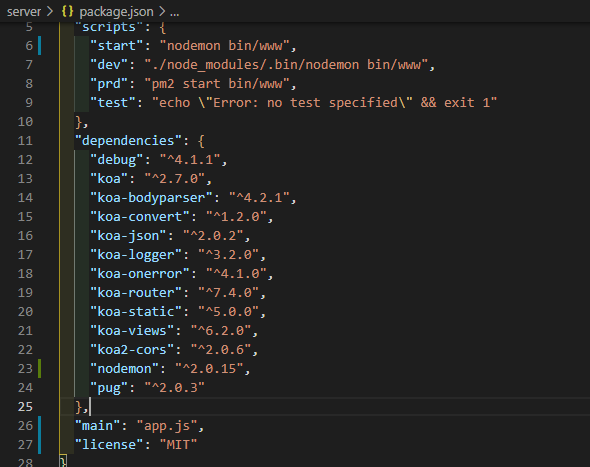Viewport: 590px width, 467px height.
Task: Click the "koa-convert" key
Action: point(140,217)
